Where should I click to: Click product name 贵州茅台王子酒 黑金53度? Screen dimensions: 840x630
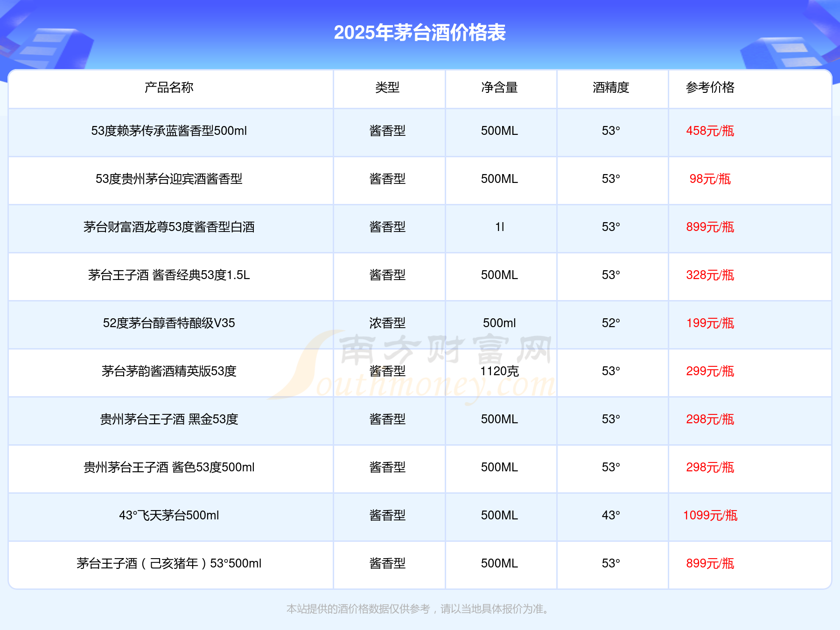click(169, 419)
